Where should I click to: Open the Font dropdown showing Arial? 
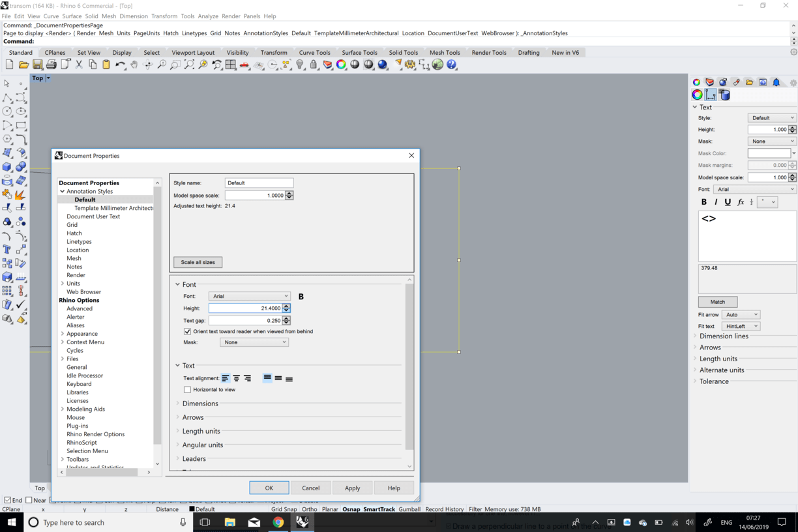click(250, 296)
